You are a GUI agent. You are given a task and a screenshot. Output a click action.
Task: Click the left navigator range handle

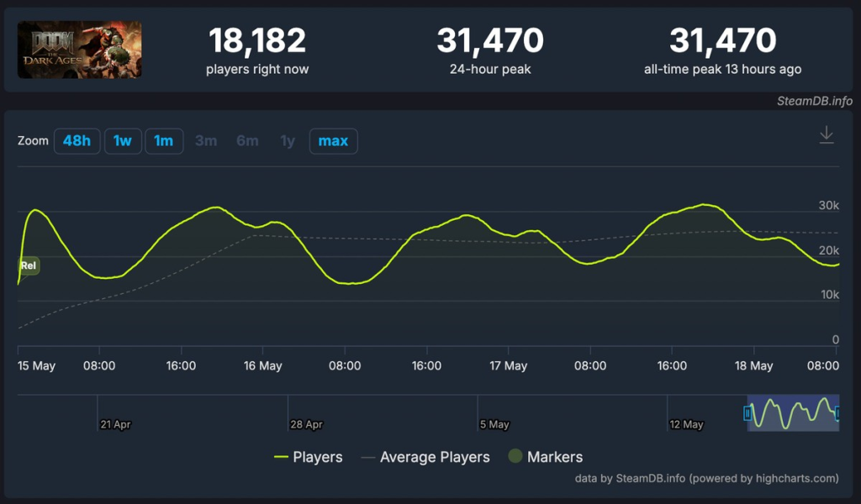pyautogui.click(x=747, y=413)
